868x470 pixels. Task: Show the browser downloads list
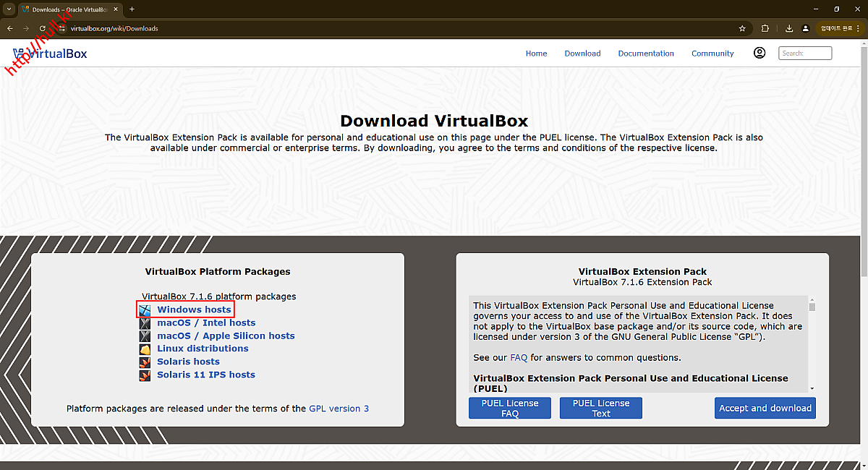[789, 29]
